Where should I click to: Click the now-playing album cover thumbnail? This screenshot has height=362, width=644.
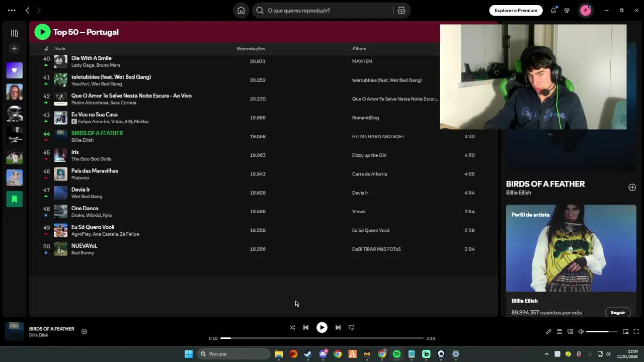click(x=14, y=332)
